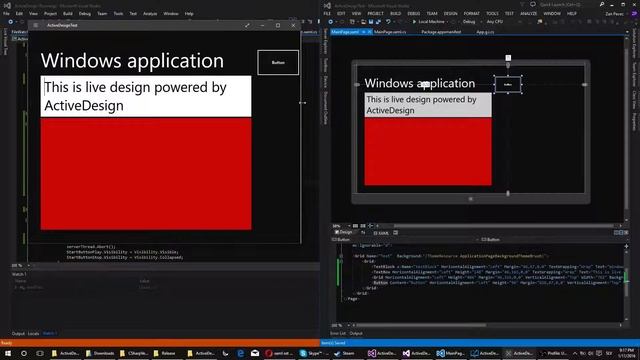Click into the live design text box in app
Viewport: 640px width, 360px height.
(146, 96)
